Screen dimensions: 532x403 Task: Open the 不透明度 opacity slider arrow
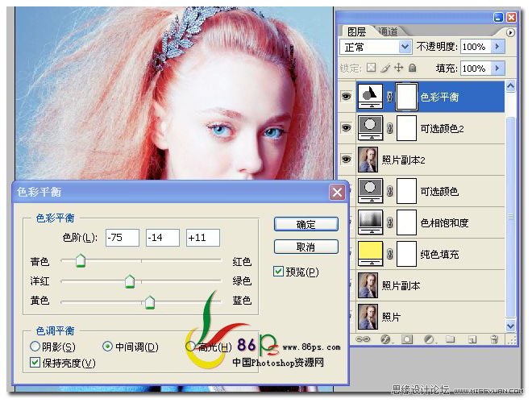click(497, 47)
